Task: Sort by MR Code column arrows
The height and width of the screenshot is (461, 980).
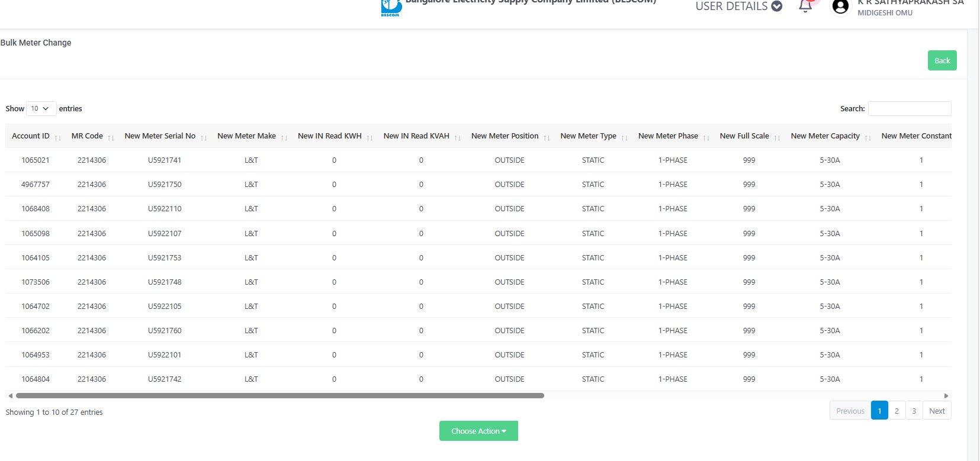Action: pyautogui.click(x=111, y=137)
